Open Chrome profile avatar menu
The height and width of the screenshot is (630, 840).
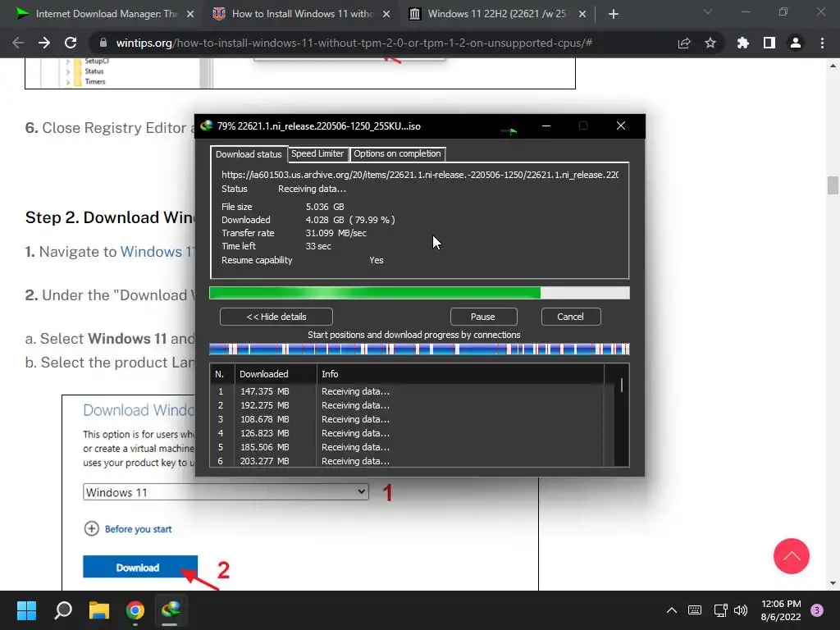(x=796, y=43)
